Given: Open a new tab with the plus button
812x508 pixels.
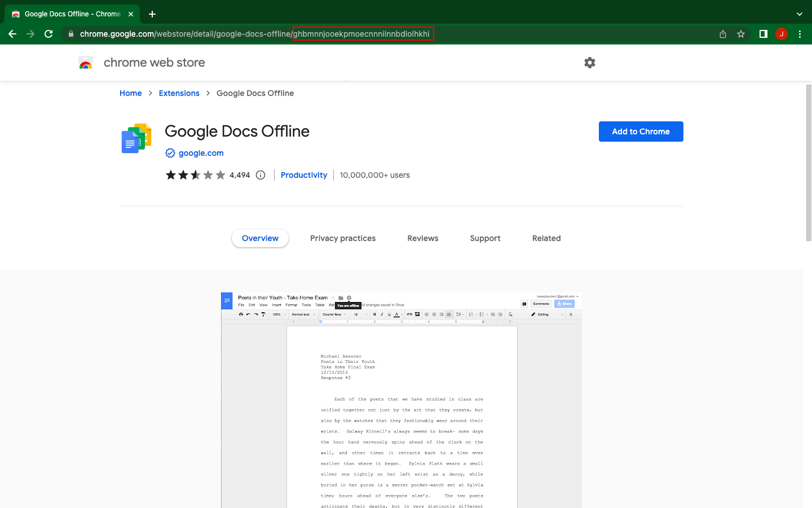Looking at the screenshot, I should pyautogui.click(x=152, y=14).
